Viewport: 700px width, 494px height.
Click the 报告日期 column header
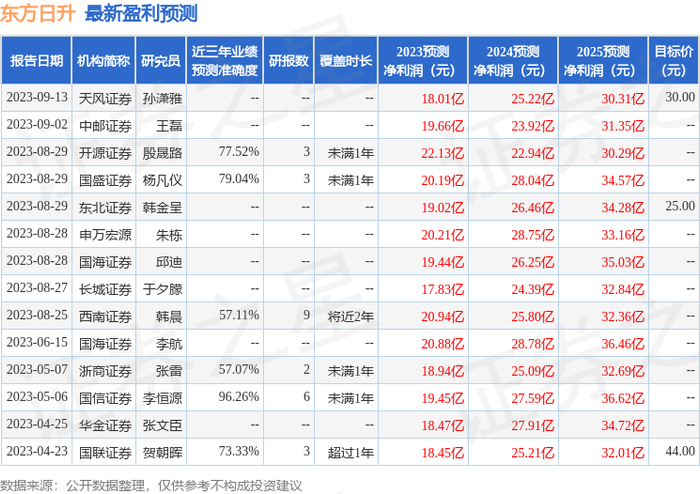[36, 61]
